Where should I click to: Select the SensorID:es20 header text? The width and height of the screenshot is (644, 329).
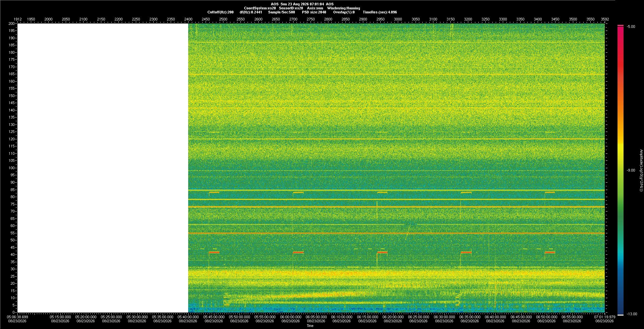(x=291, y=8)
